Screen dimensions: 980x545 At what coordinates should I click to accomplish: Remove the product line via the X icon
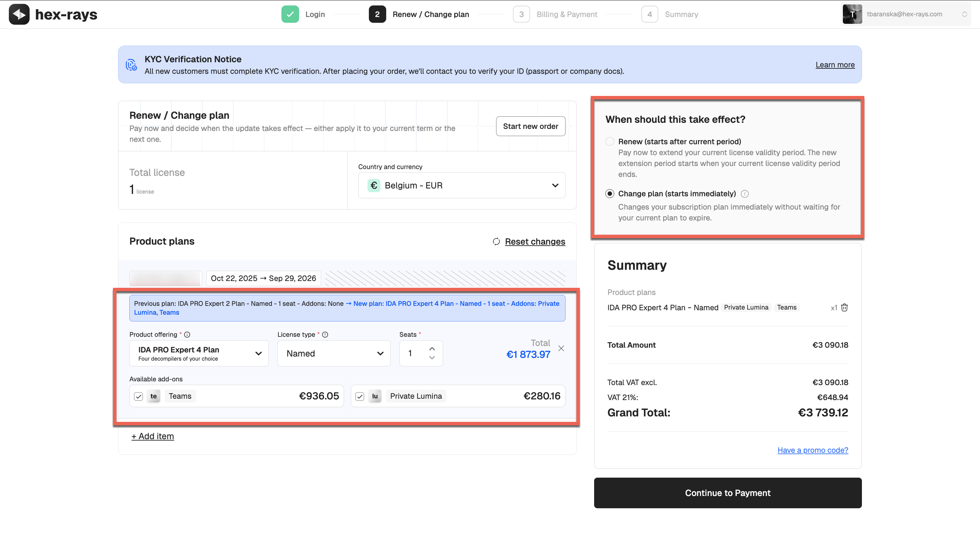pos(561,348)
